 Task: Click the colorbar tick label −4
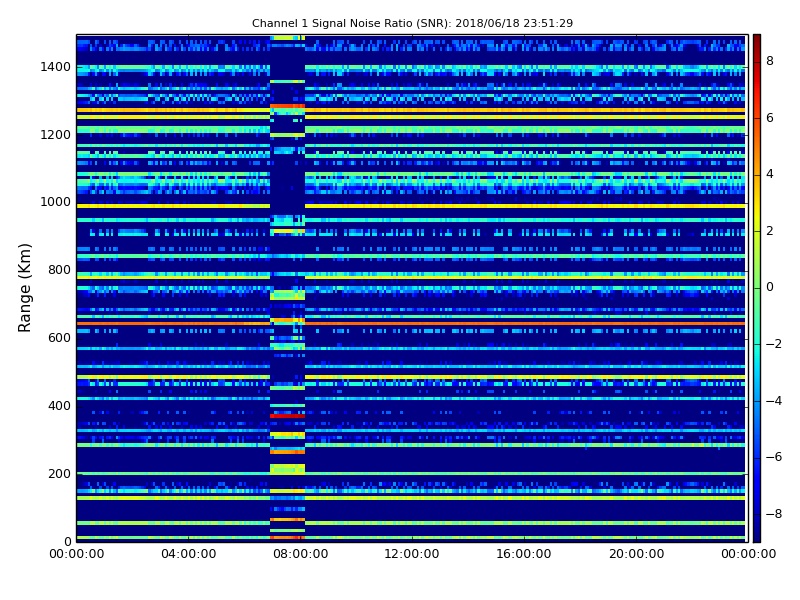tap(774, 401)
